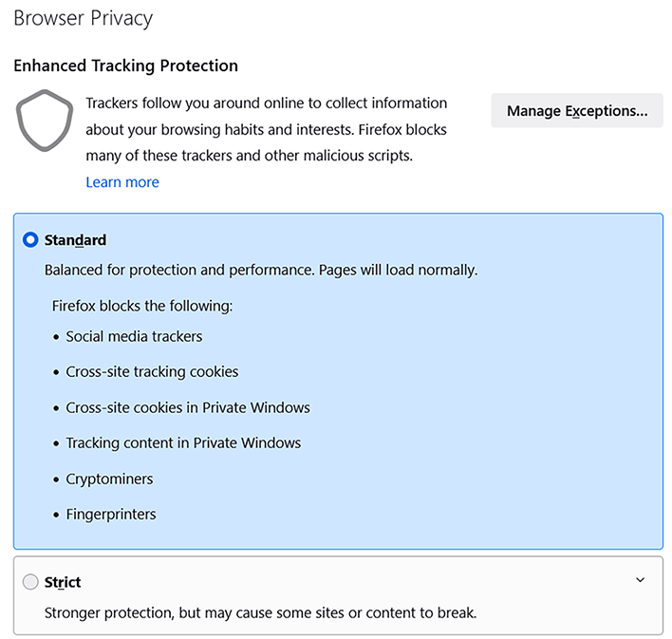Click the Cross-site tracking cookies list item
672x639 pixels.
tap(152, 372)
